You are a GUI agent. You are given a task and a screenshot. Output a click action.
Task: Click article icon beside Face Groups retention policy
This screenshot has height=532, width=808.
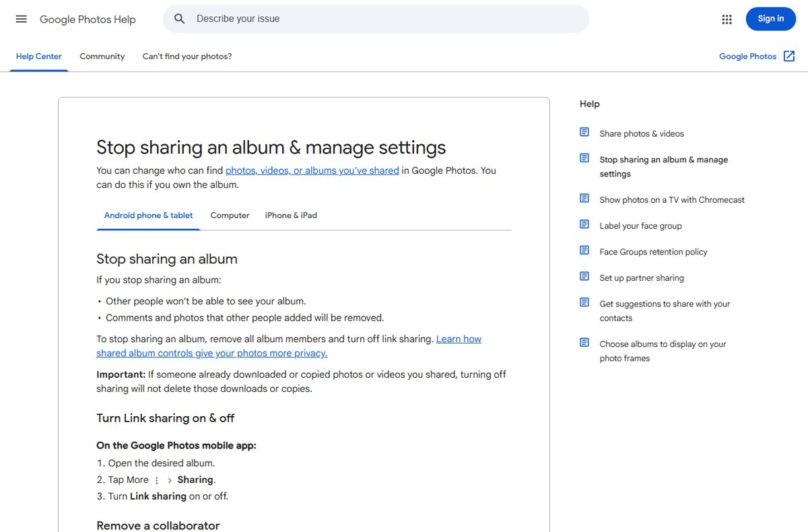point(584,251)
